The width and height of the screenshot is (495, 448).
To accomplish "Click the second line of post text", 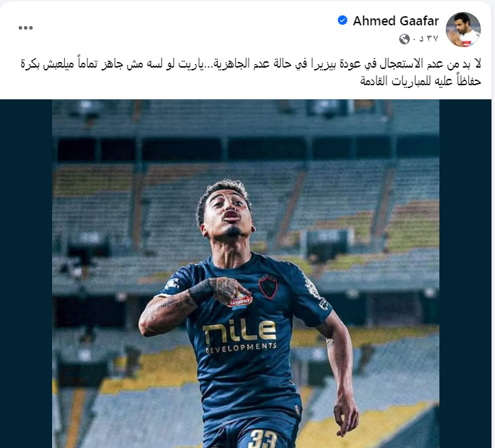I will (420, 81).
